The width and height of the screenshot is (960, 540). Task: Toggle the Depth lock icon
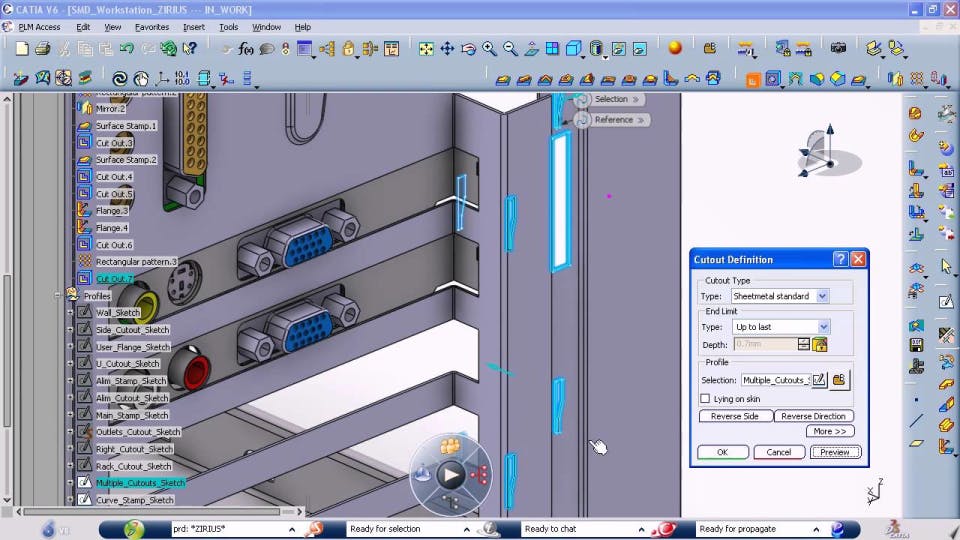(x=820, y=345)
